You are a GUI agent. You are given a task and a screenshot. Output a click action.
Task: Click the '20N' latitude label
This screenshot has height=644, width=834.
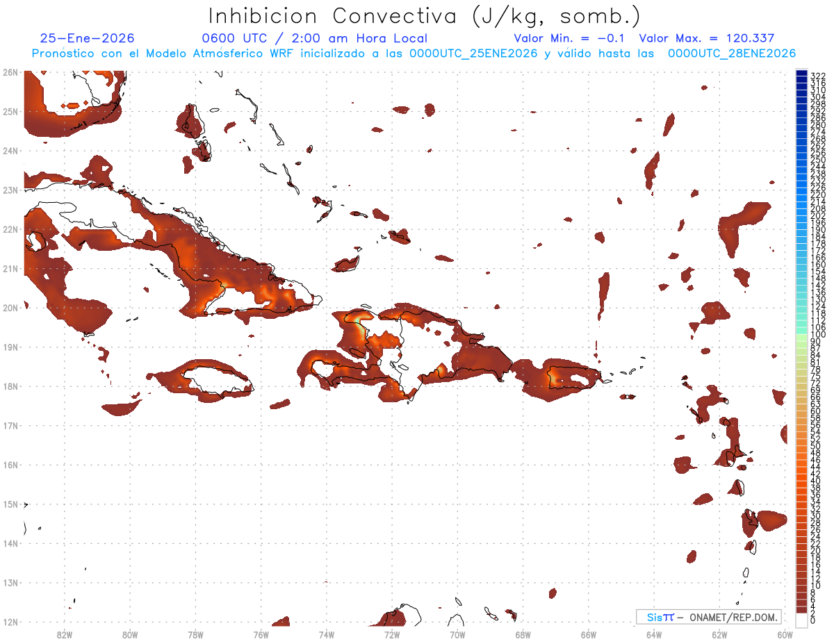(10, 308)
